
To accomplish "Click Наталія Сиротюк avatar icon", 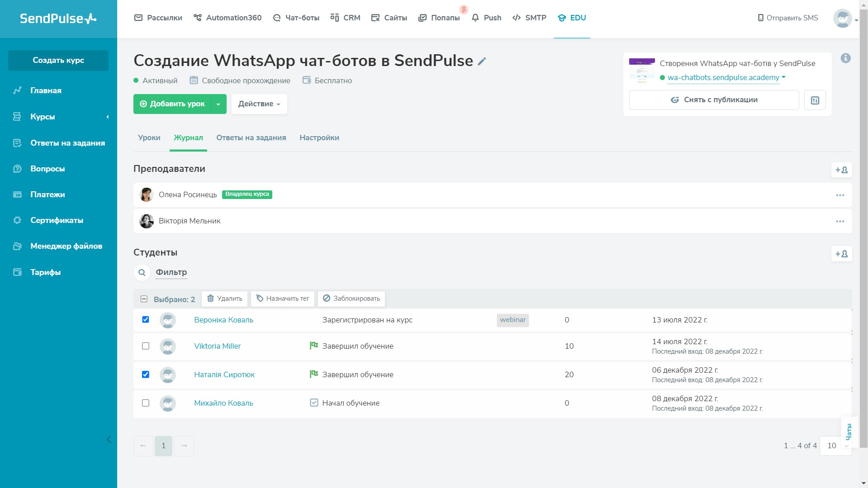I will click(x=168, y=375).
